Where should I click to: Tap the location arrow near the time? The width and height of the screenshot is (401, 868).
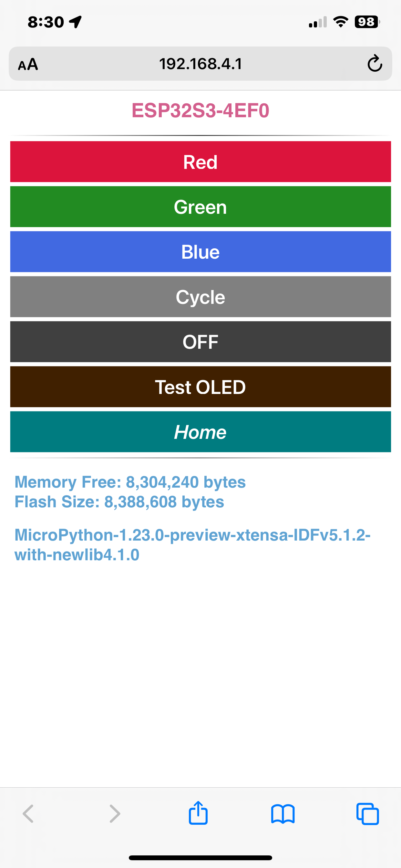point(76,22)
